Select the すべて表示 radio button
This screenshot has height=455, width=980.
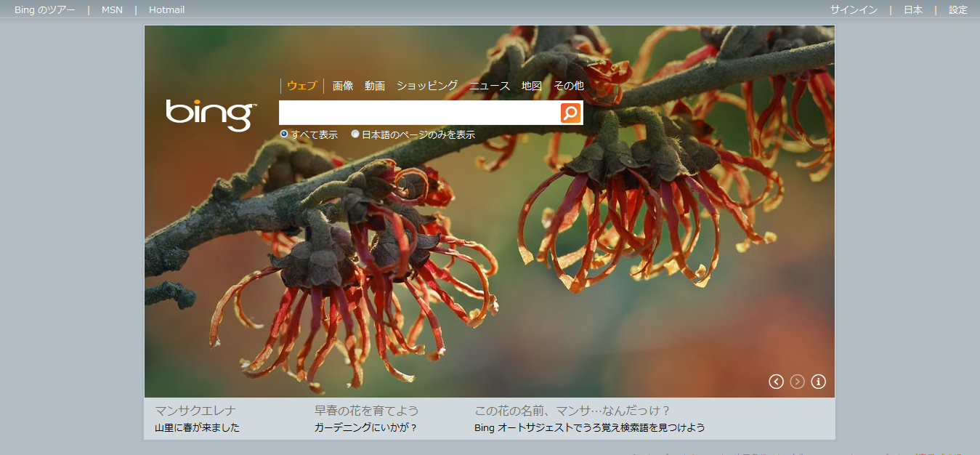tap(284, 134)
